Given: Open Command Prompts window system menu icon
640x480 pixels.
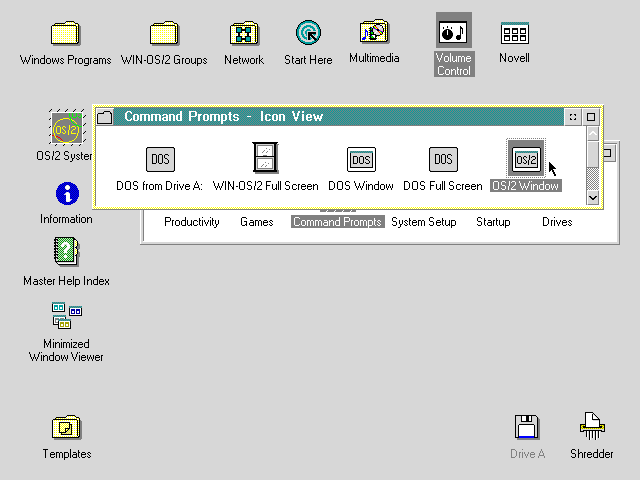Looking at the screenshot, I should coord(105,117).
